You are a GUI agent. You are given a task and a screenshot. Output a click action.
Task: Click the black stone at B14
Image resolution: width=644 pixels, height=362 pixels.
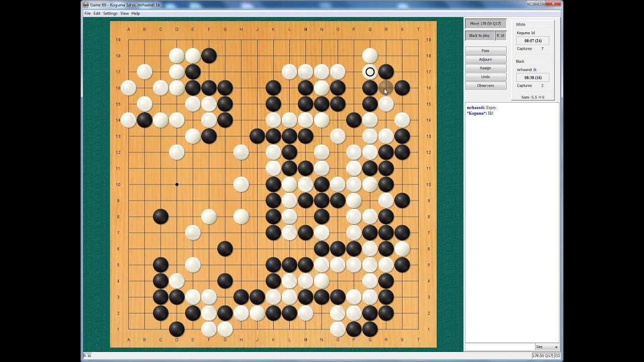(144, 120)
